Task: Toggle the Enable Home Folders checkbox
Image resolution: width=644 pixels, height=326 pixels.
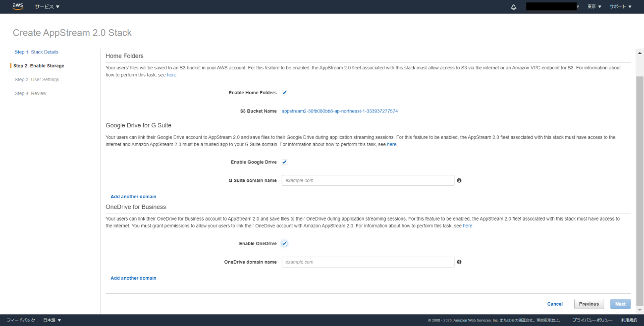Action: tap(284, 93)
